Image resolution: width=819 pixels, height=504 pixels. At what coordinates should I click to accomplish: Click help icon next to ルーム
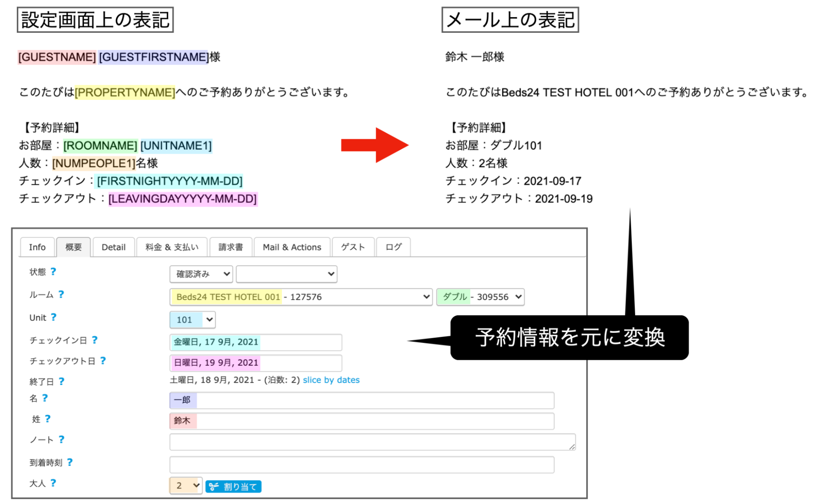[x=61, y=294]
